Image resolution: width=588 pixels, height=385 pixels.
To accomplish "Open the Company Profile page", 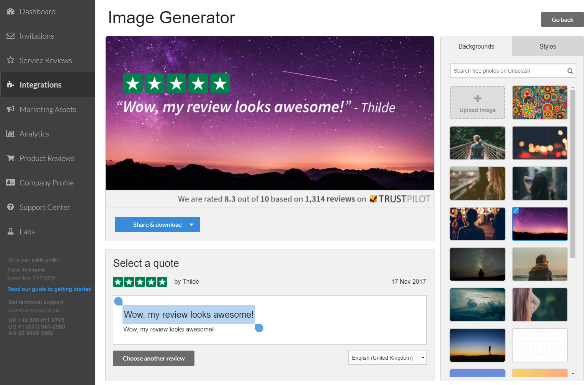I will pyautogui.click(x=47, y=183).
